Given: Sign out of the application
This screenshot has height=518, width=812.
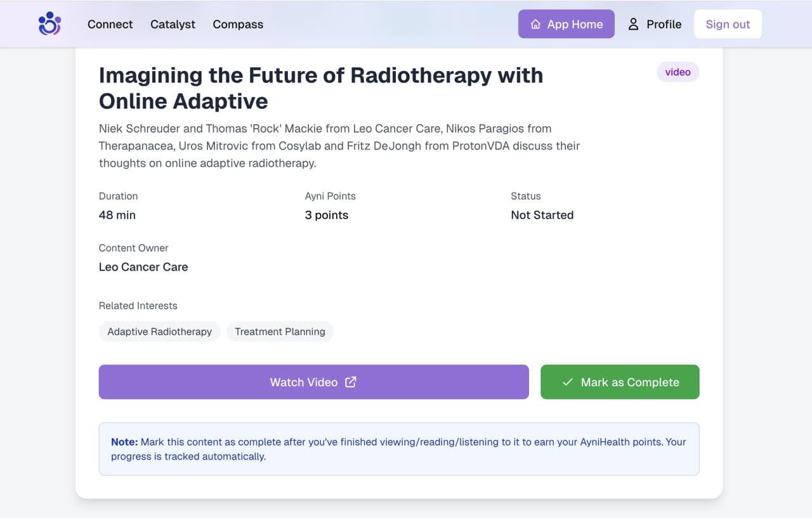Looking at the screenshot, I should click(x=728, y=23).
